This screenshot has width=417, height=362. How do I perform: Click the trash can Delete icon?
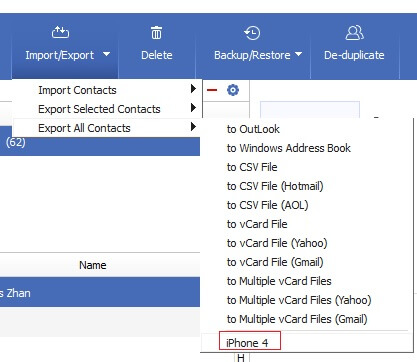(x=157, y=33)
